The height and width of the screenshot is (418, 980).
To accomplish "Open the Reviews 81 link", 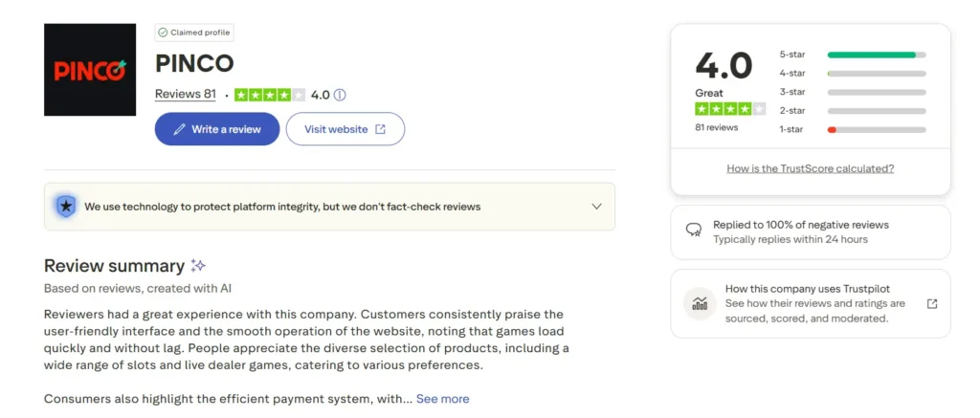I will [x=185, y=95].
